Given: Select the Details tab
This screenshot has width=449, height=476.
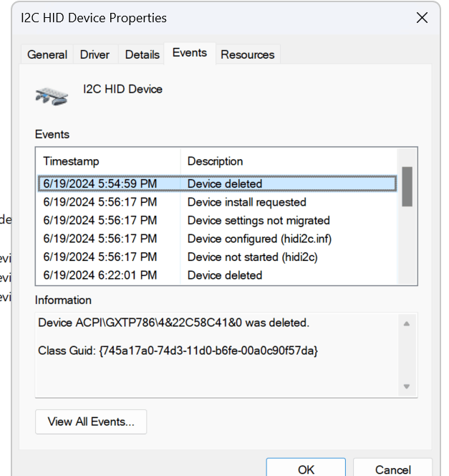Looking at the screenshot, I should (x=143, y=54).
